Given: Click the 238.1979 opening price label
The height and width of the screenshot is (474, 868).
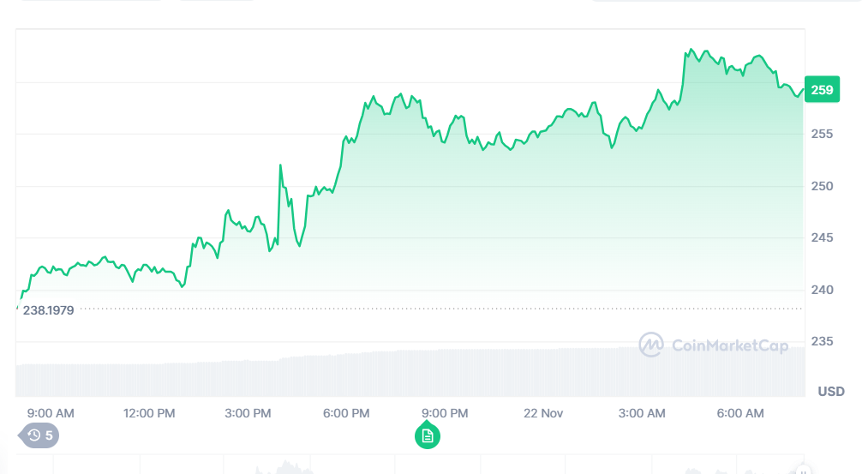Looking at the screenshot, I should click(48, 309).
